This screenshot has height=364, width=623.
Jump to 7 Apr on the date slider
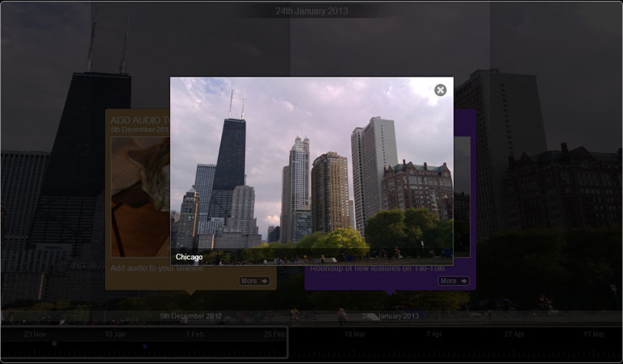click(434, 333)
